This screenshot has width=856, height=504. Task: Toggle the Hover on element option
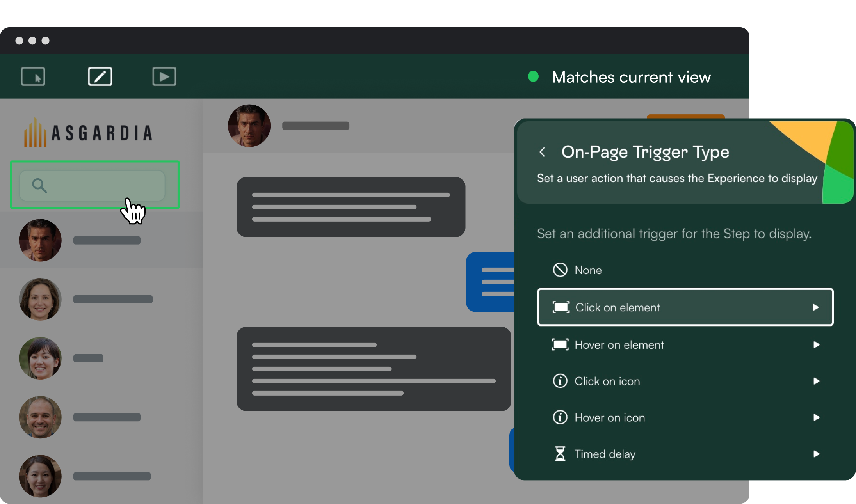(x=684, y=344)
